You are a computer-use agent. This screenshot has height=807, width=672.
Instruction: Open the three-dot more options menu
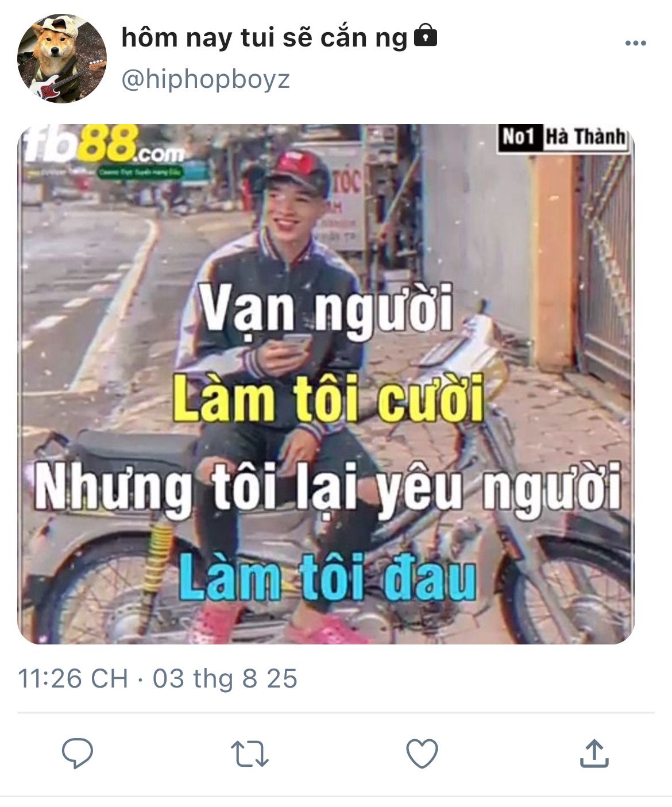pyautogui.click(x=636, y=43)
